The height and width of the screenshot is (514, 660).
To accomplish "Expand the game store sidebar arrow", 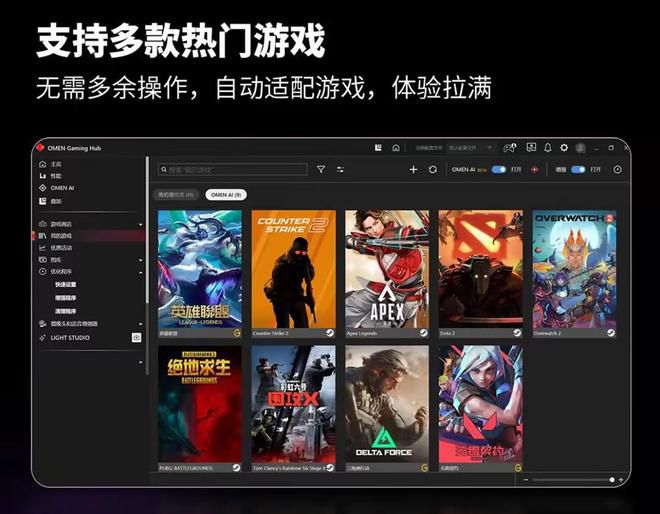I will [141, 225].
